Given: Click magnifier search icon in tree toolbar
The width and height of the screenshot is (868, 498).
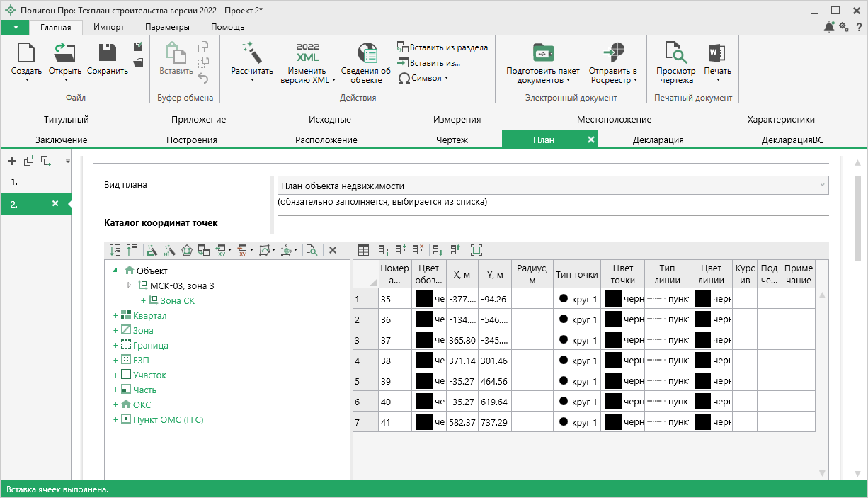Looking at the screenshot, I should point(311,250).
